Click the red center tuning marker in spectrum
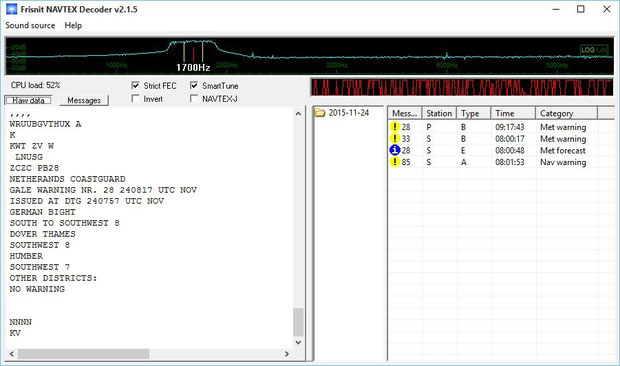The width and height of the screenshot is (620, 366). click(193, 53)
